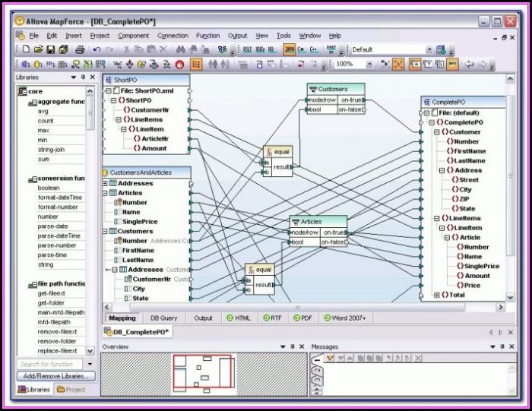Toggle the Java output language button

click(x=290, y=49)
